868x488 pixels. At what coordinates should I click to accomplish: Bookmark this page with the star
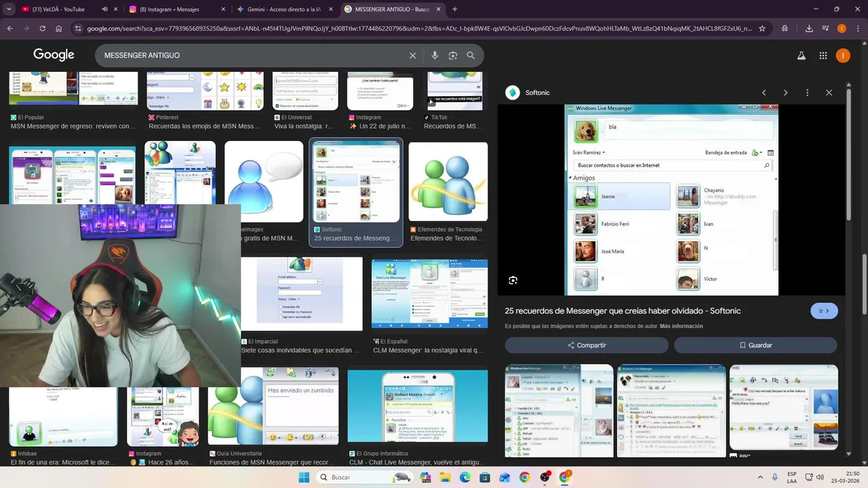(x=762, y=28)
